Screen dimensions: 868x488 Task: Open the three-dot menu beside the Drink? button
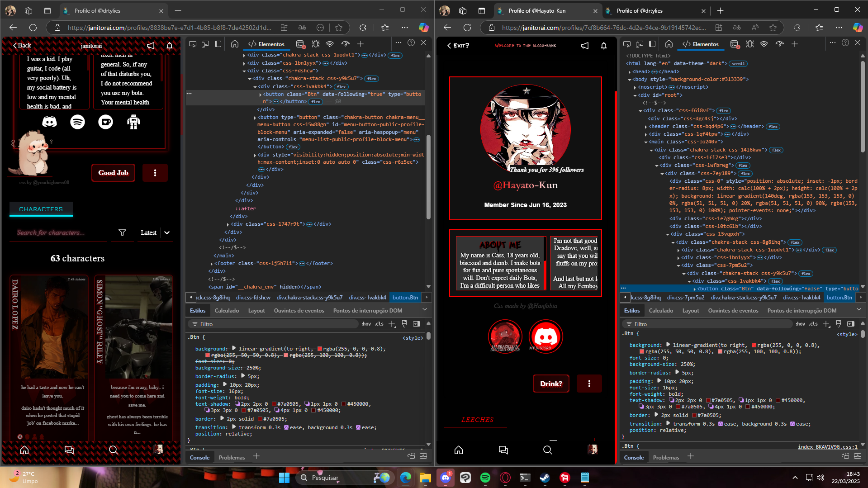point(589,384)
